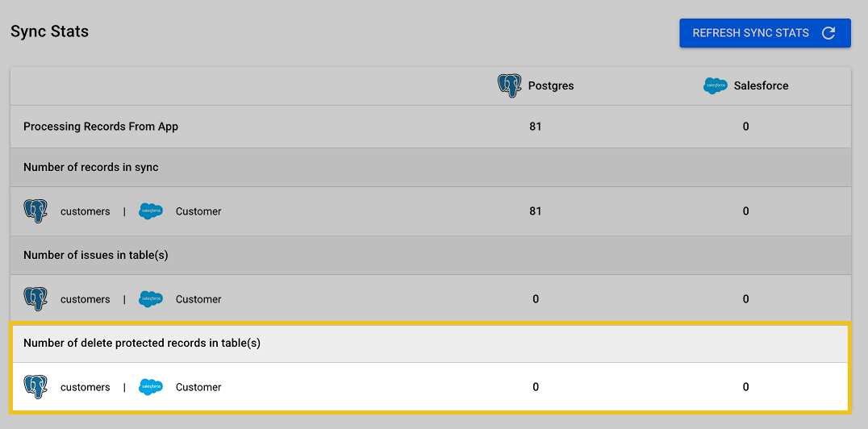
Task: Click the Postgres elephant icon in column header
Action: 510,85
